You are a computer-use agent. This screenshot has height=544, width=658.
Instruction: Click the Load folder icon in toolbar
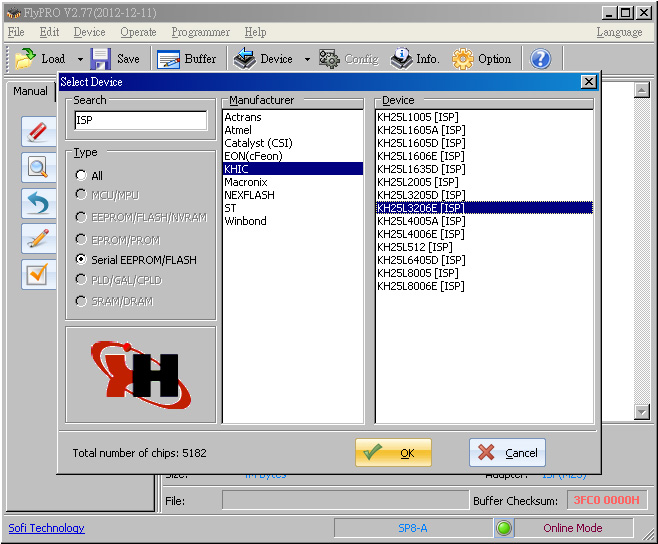tap(25, 59)
